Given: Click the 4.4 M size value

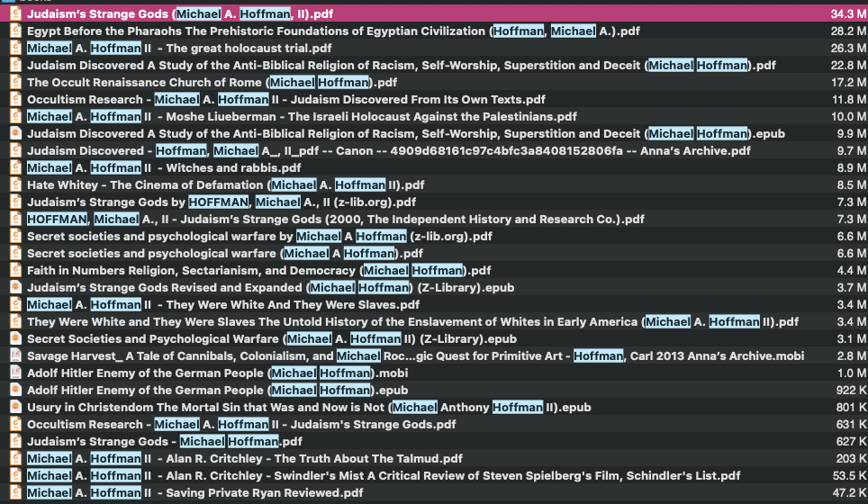Looking at the screenshot, I should click(852, 271).
